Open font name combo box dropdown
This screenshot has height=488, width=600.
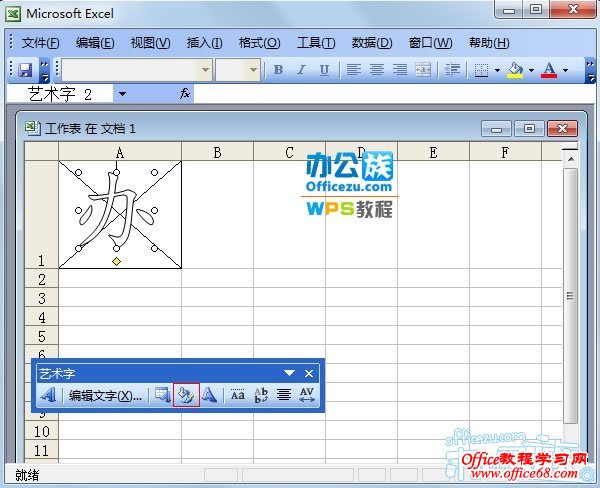(x=205, y=70)
